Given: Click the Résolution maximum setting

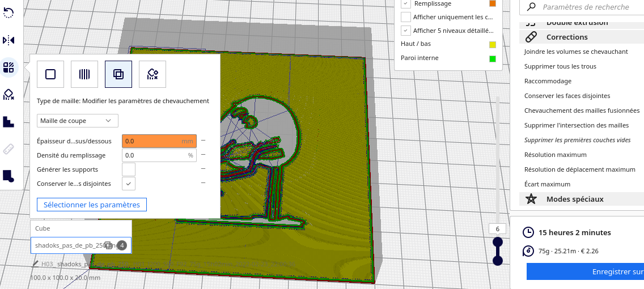Looking at the screenshot, I should tap(556, 155).
